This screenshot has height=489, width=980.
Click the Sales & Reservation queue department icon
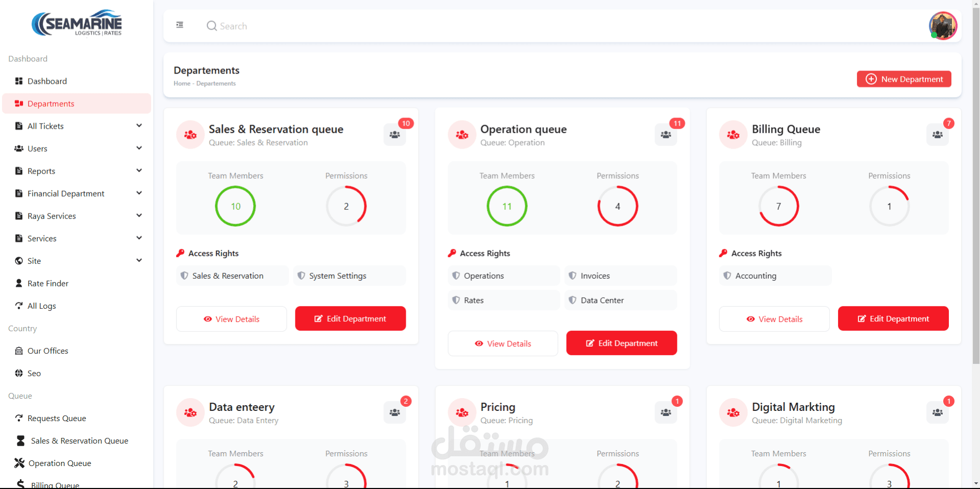pos(190,135)
